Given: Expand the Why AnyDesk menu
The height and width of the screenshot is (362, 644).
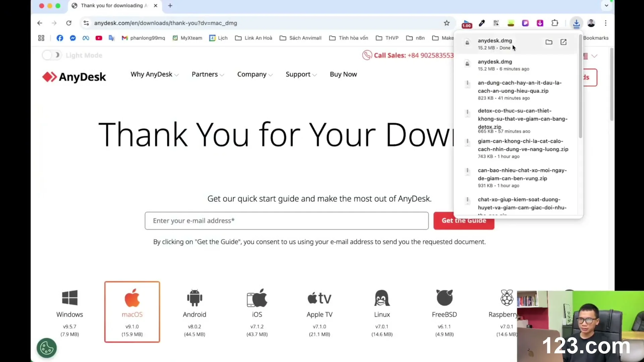Looking at the screenshot, I should 154,74.
